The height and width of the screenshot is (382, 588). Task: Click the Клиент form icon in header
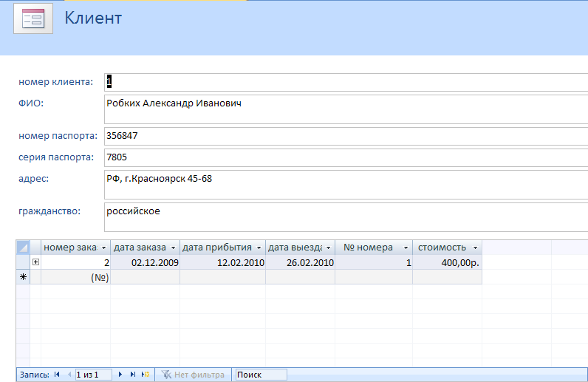[x=33, y=18]
